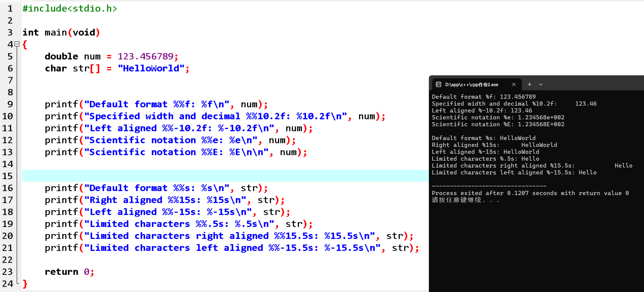644x292 pixels.
Task: Collapse the main function body fold marker
Action: pos(17,44)
